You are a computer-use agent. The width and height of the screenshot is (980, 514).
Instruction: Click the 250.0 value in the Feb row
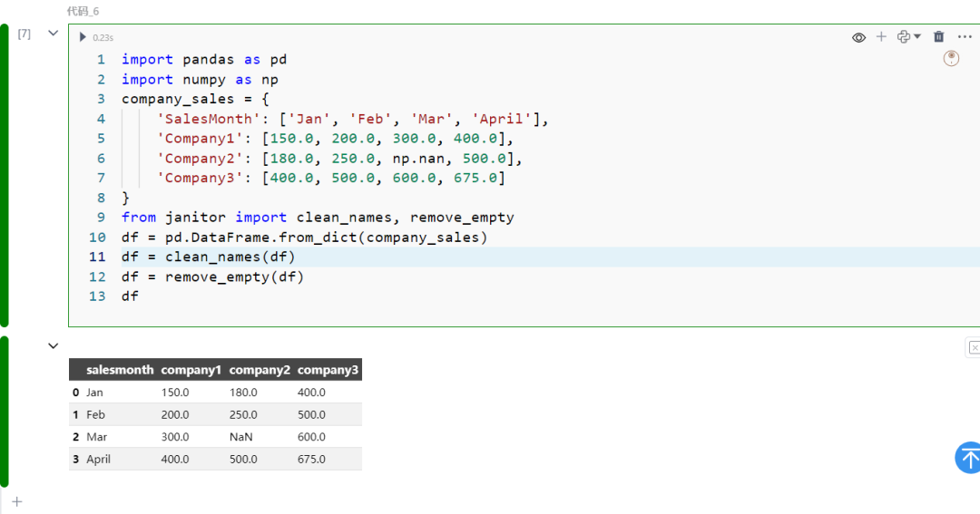point(243,414)
